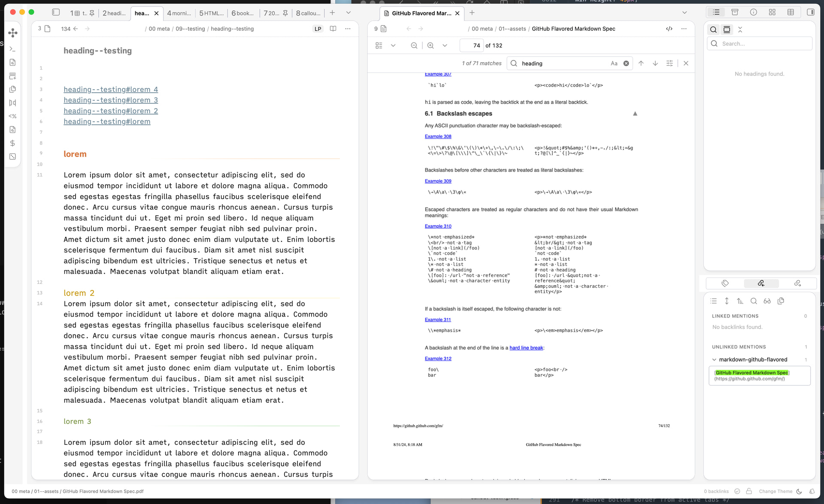Click Change Theme moon icon
The width and height of the screenshot is (824, 504).
799,491
